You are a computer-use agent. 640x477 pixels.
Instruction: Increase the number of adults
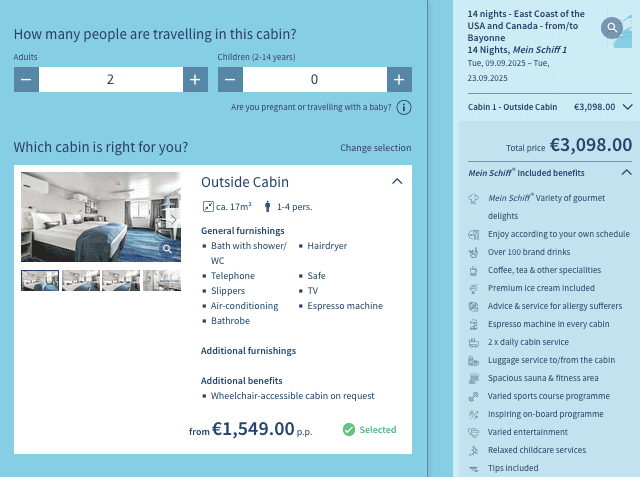pos(194,80)
